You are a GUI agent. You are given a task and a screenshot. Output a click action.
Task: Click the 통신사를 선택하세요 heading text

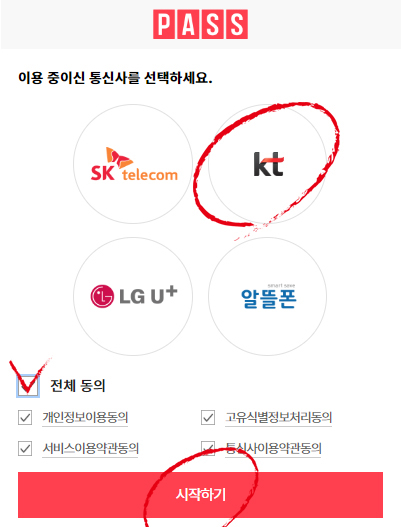coord(151,78)
